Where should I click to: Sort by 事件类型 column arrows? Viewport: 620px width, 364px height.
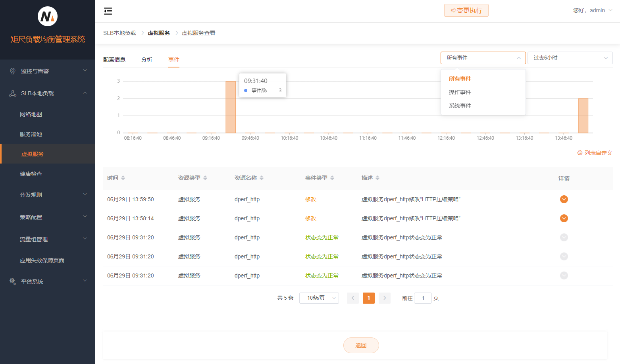tap(332, 178)
